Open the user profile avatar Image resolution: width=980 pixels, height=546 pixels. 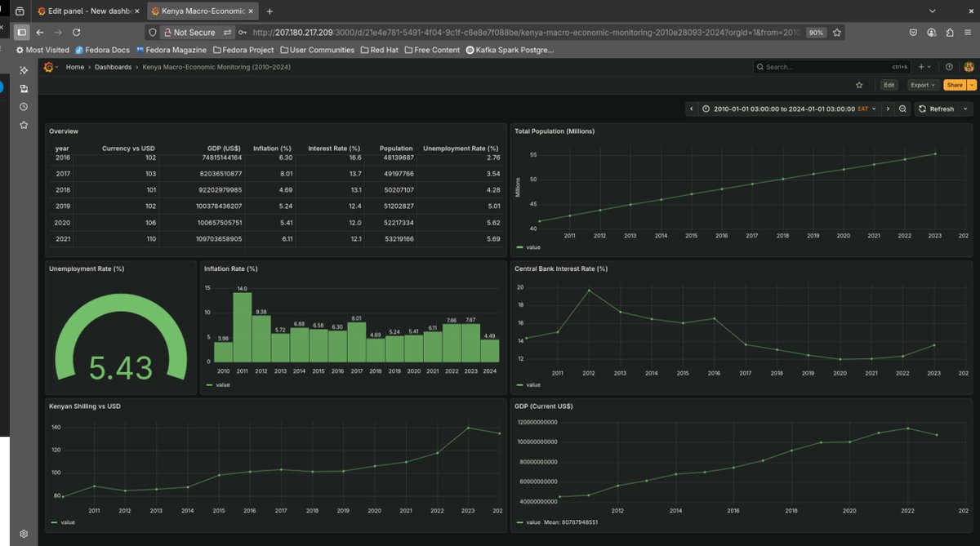pyautogui.click(x=969, y=67)
